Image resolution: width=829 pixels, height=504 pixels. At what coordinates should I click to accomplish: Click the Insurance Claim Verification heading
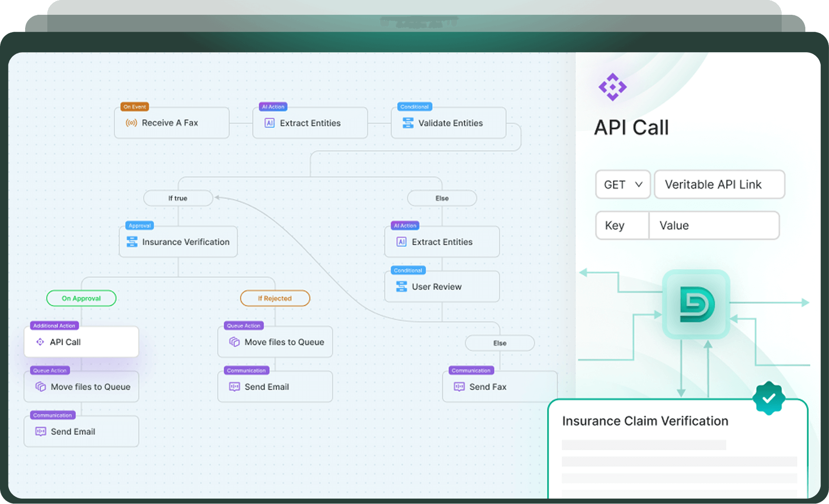click(645, 421)
